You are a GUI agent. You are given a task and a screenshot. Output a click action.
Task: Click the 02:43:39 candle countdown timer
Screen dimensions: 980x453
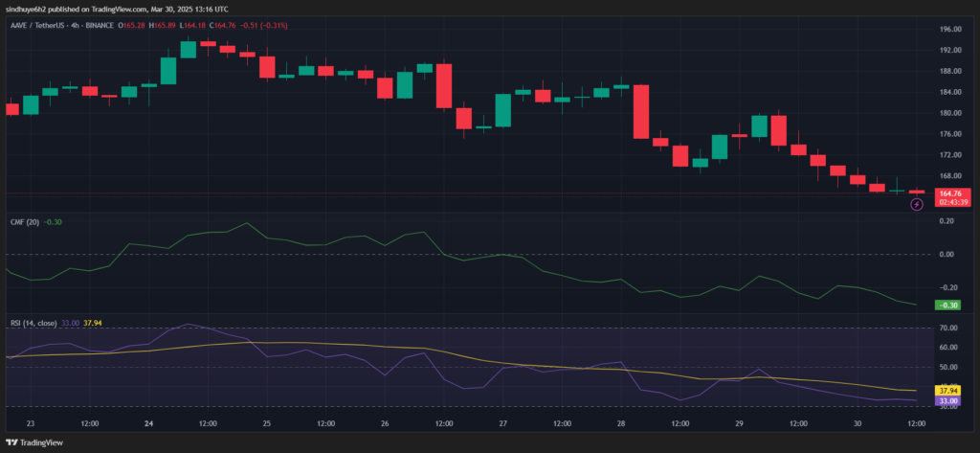(924, 202)
